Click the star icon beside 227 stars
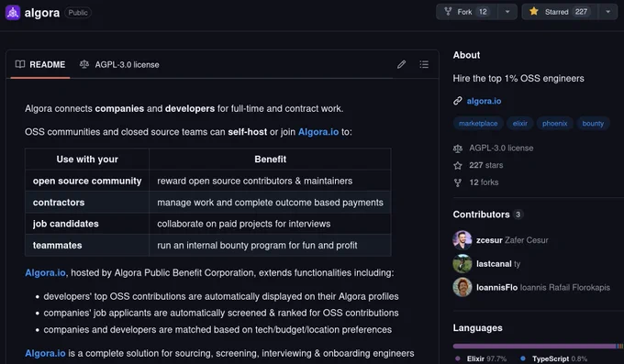This screenshot has width=624, height=364. click(458, 165)
